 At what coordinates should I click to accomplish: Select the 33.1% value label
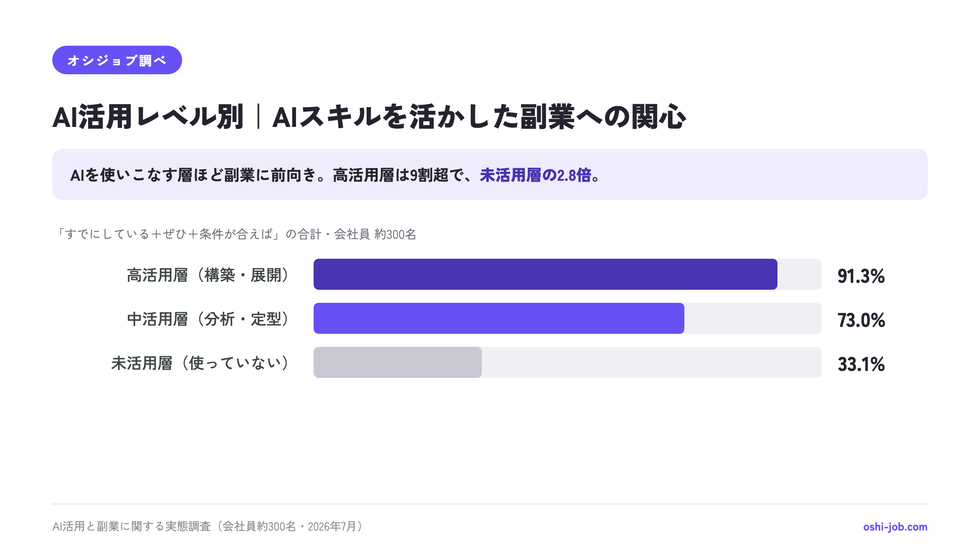(861, 364)
